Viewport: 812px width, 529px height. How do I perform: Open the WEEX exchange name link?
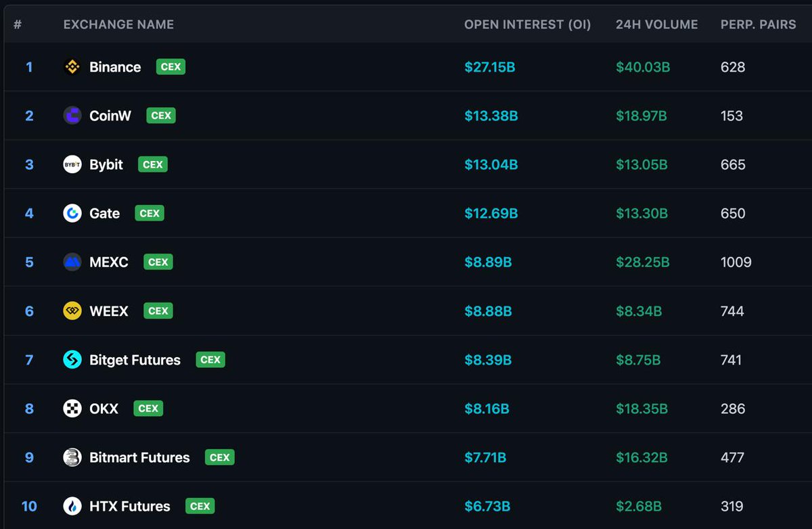click(x=109, y=311)
